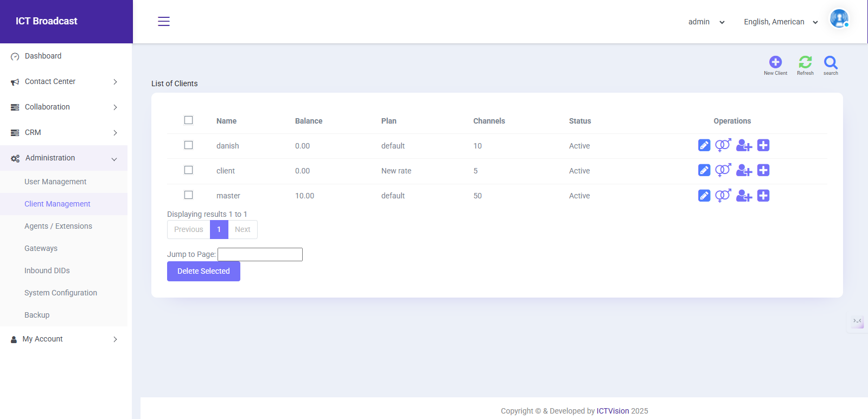Click the Jump to Page input field
This screenshot has width=868, height=419.
[260, 254]
